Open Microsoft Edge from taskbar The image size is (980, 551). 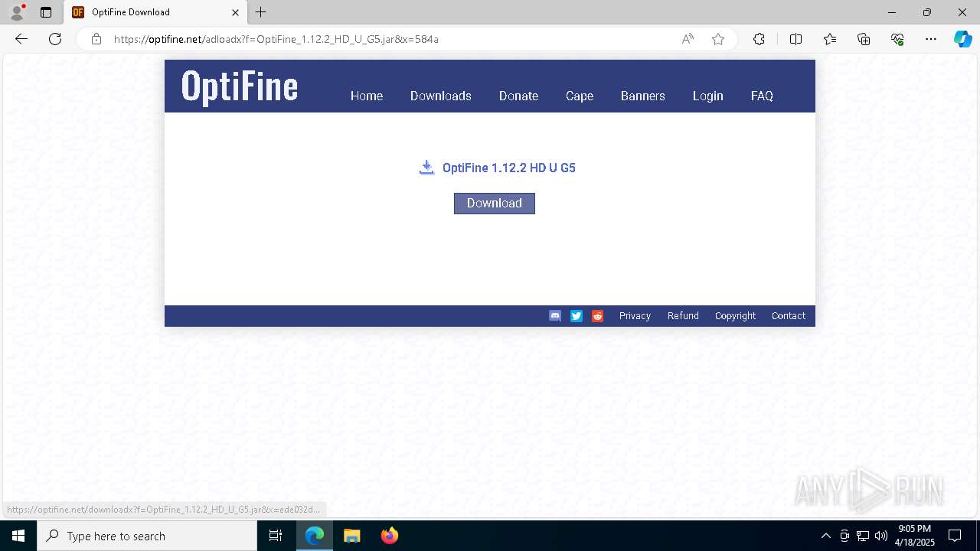tap(315, 536)
